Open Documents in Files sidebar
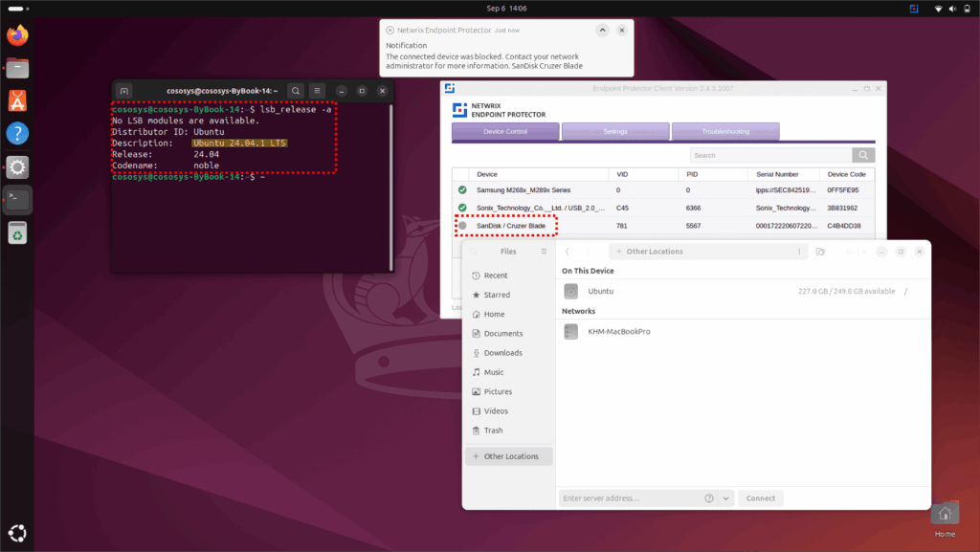This screenshot has height=552, width=980. pos(509,334)
